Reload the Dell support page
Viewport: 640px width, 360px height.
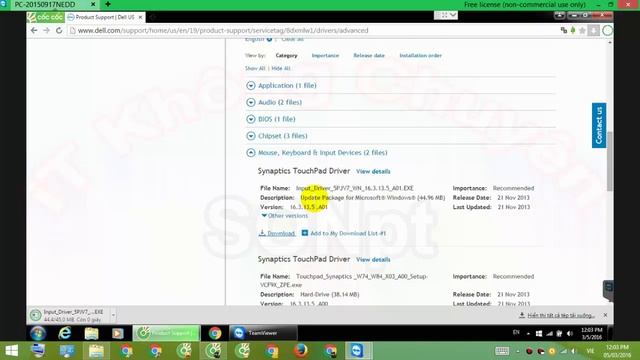point(59,31)
